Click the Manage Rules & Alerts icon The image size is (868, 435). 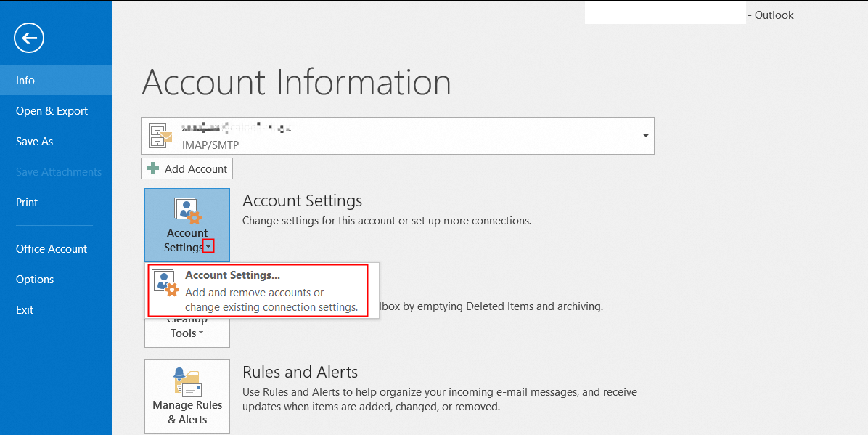click(x=187, y=381)
